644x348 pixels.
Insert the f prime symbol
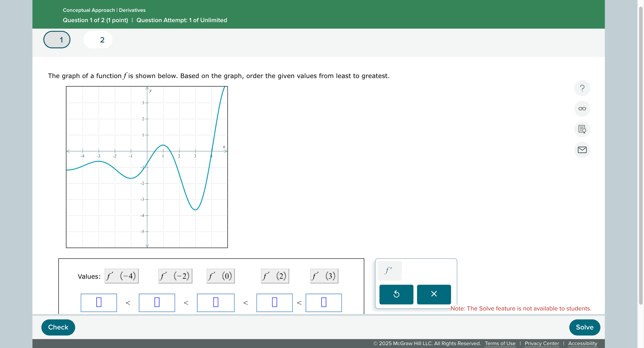tap(389, 271)
